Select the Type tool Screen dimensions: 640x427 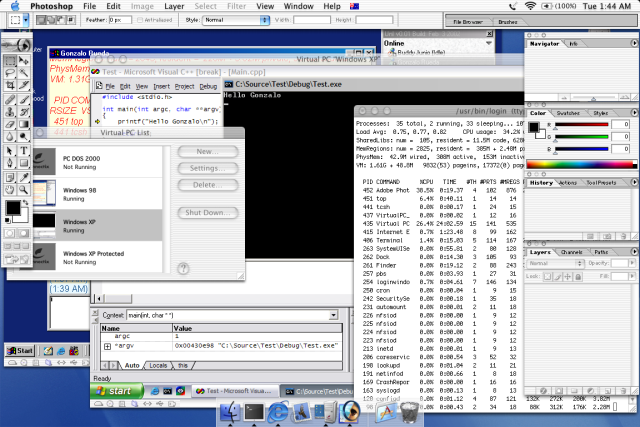tap(24, 151)
